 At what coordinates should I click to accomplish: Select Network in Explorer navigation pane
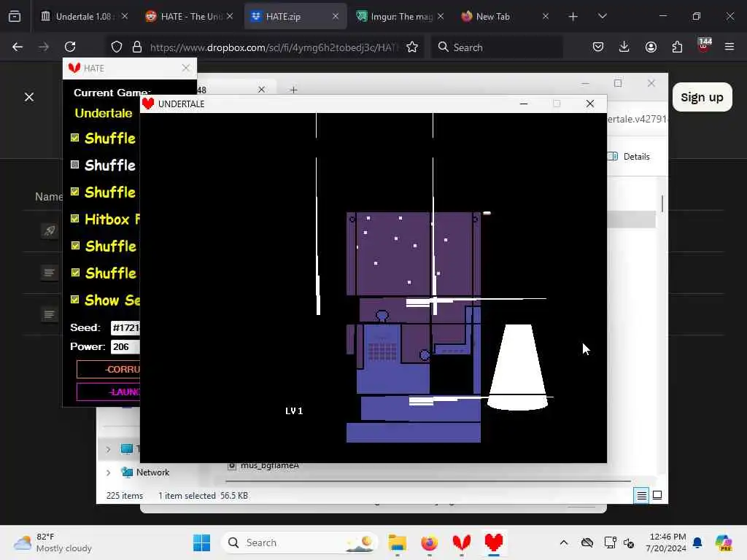click(x=152, y=472)
